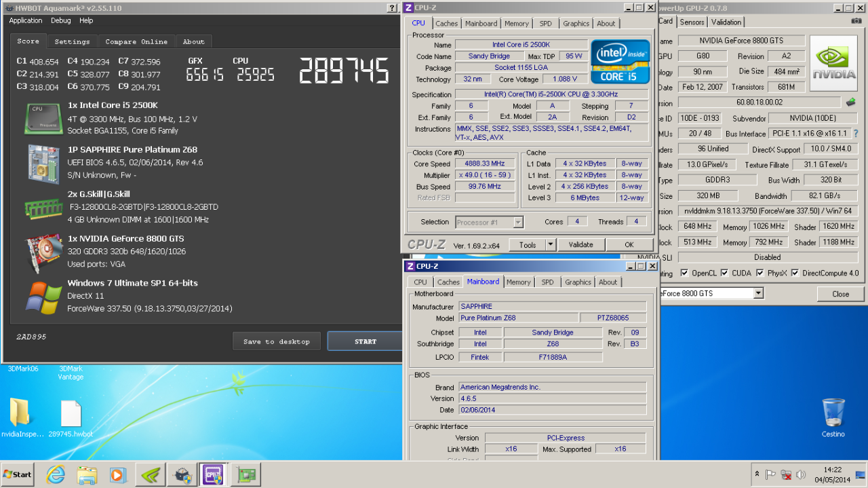Open the GeForce 8800 GTS GPU selector dropdown
Image resolution: width=868 pixels, height=488 pixels.
(758, 293)
